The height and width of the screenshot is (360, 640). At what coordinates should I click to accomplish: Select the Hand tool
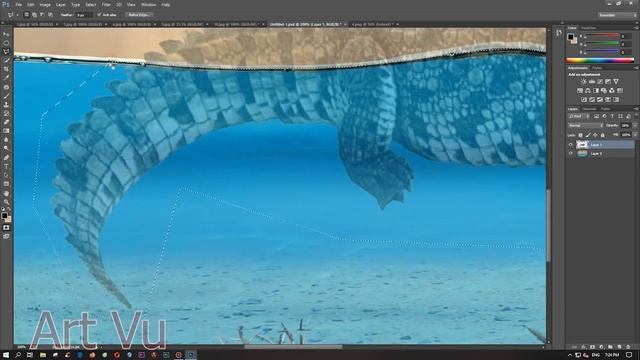[x=6, y=193]
